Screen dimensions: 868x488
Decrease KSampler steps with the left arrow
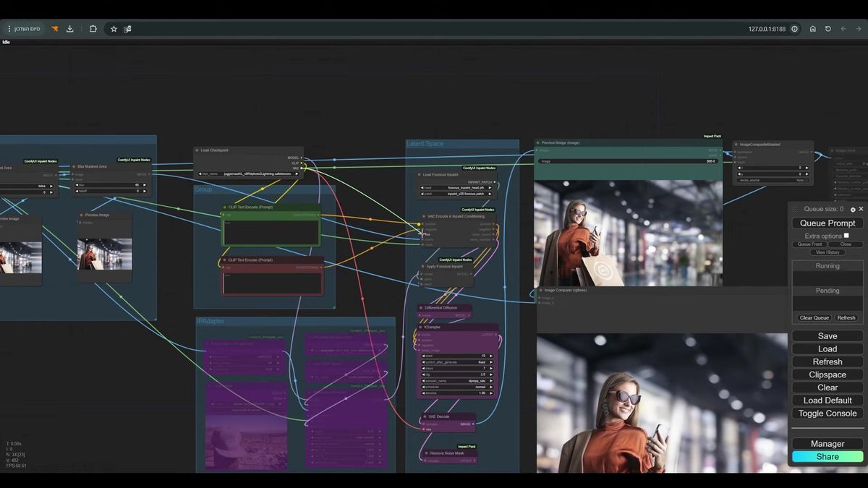pyautogui.click(x=423, y=369)
